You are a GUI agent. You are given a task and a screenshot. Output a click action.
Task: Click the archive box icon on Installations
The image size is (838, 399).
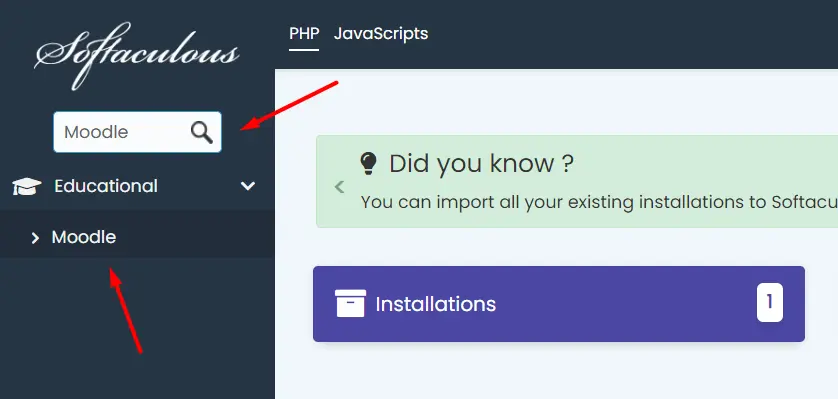pos(351,303)
